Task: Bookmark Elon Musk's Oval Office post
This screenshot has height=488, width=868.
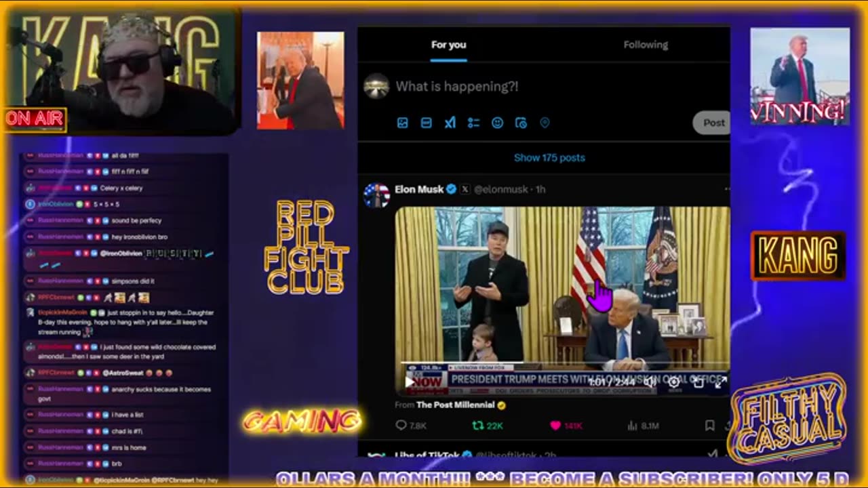Action: [709, 426]
